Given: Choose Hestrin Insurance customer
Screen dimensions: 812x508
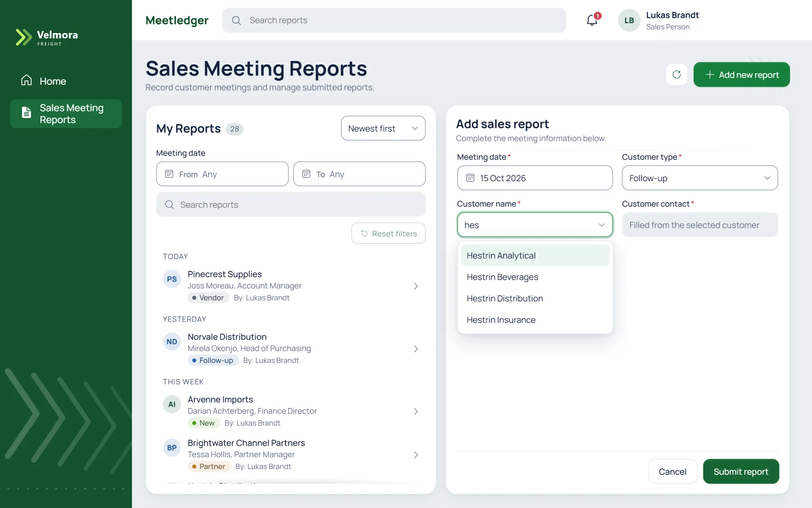Looking at the screenshot, I should tap(535, 320).
